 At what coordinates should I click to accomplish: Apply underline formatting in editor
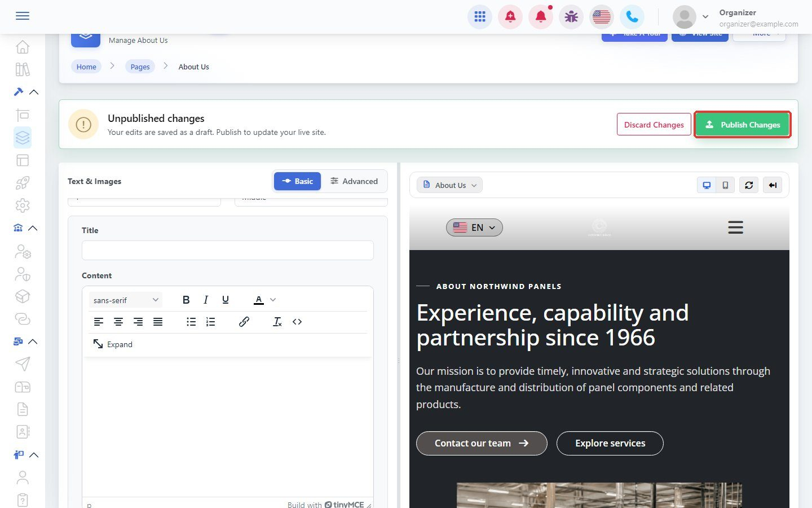(226, 300)
